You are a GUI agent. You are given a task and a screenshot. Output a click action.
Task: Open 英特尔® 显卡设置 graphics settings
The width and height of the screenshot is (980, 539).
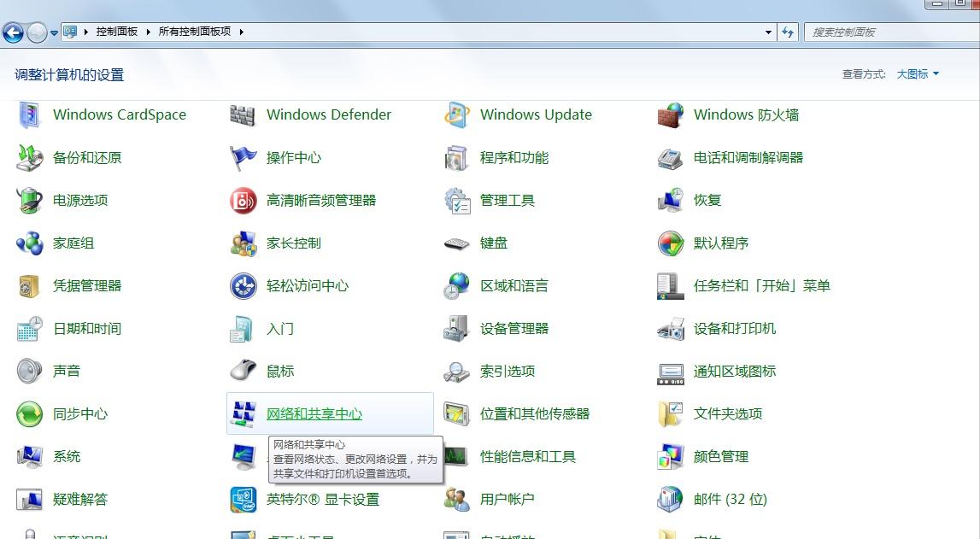(325, 499)
